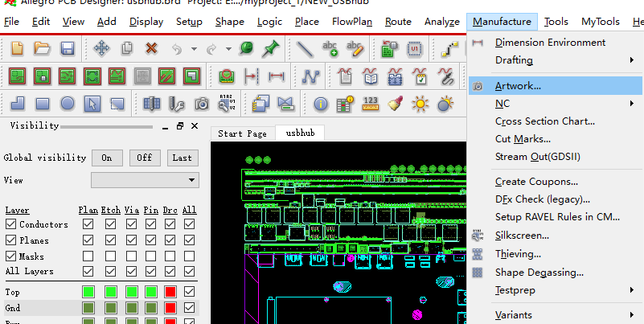Click the Global visibility On button

click(107, 158)
